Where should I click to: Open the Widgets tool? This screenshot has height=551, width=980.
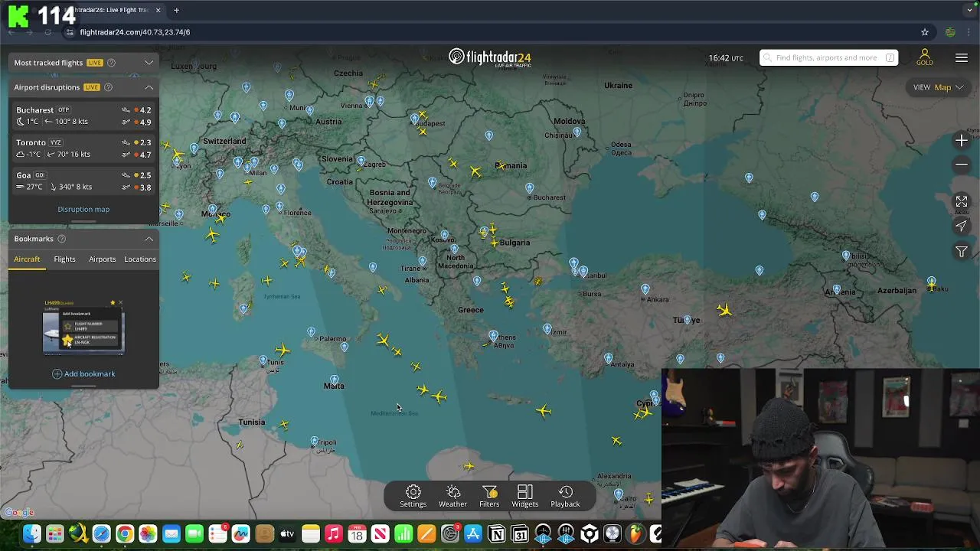pyautogui.click(x=525, y=496)
